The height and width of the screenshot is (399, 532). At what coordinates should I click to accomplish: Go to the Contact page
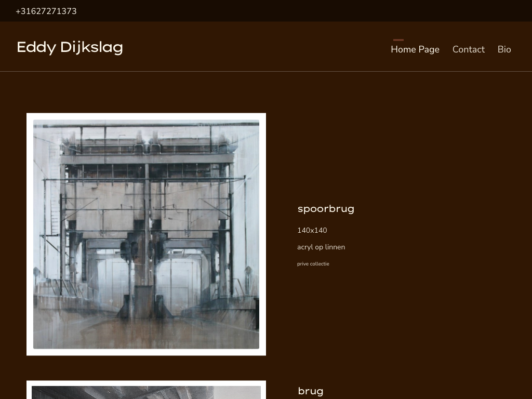[468, 49]
